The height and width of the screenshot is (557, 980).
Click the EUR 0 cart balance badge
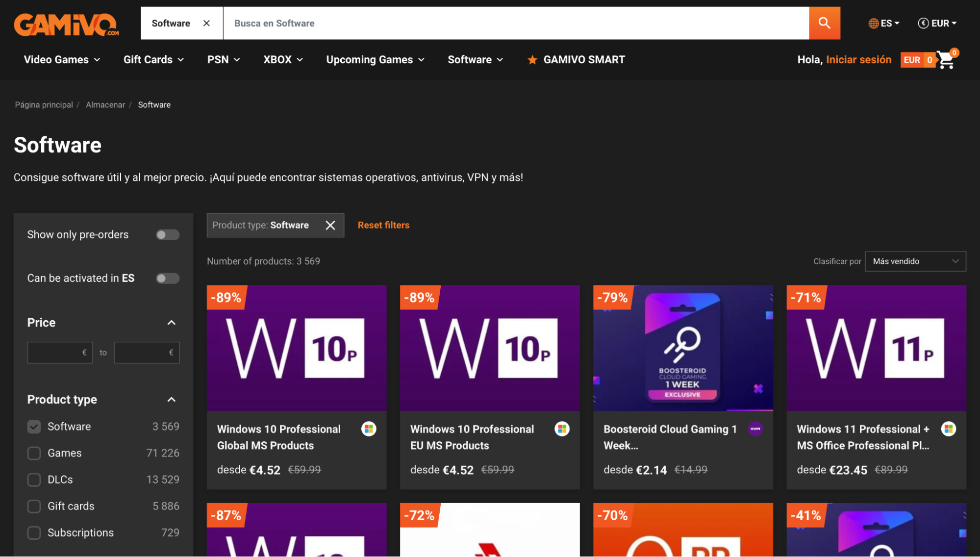918,60
